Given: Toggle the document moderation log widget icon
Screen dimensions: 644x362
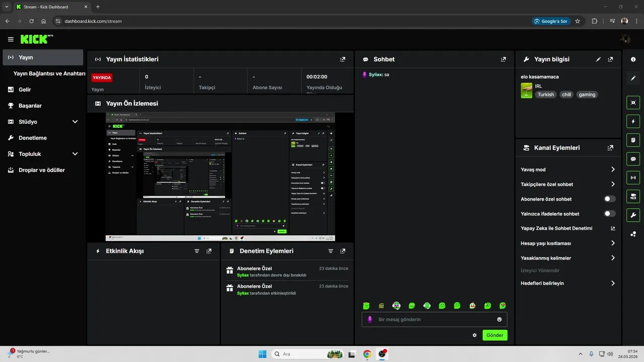Looking at the screenshot, I should pos(633,140).
